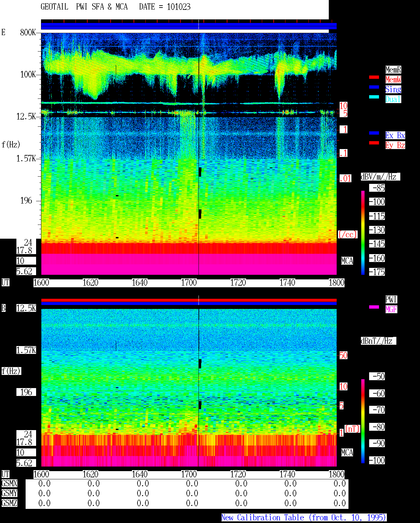Click the MCA label beside B spectrogram
The image size is (420, 523).
click(347, 452)
